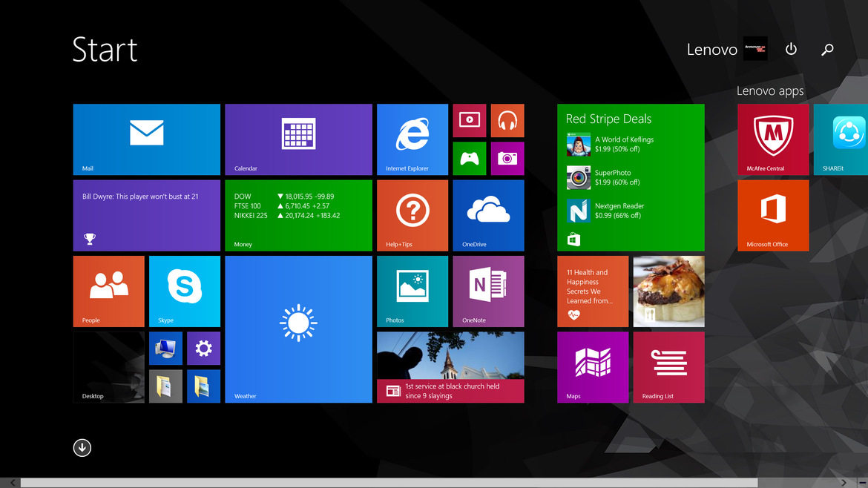Open the Weather tile
The image size is (868, 488).
point(298,329)
